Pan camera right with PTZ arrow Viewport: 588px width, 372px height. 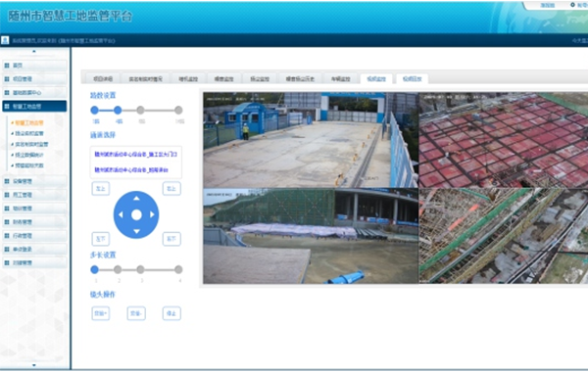pos(152,214)
